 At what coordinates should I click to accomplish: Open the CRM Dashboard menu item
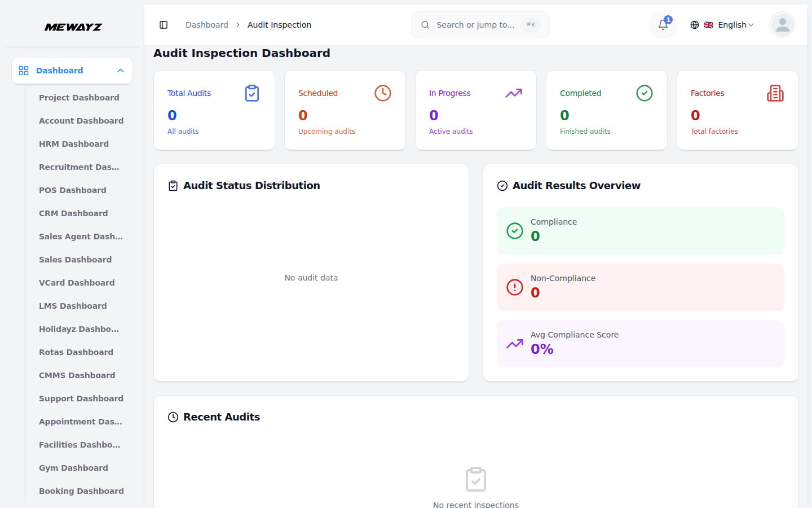[x=73, y=213]
